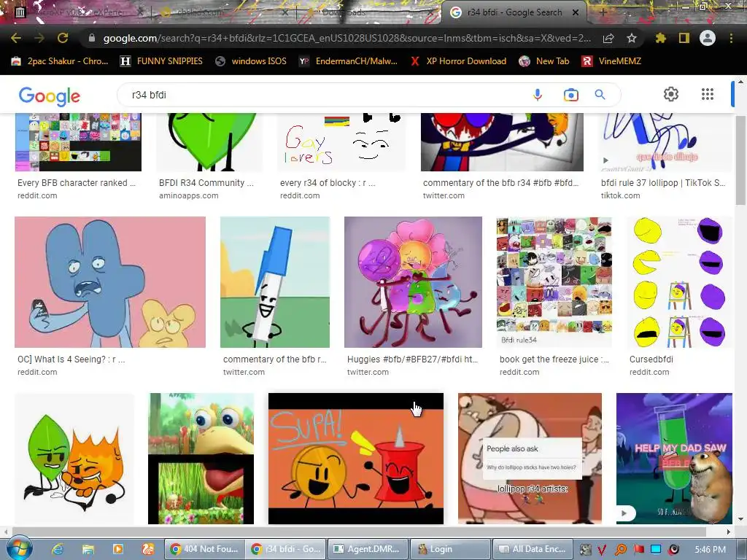Switch to the Login taskbar window
This screenshot has height=560, width=747.
(450, 549)
